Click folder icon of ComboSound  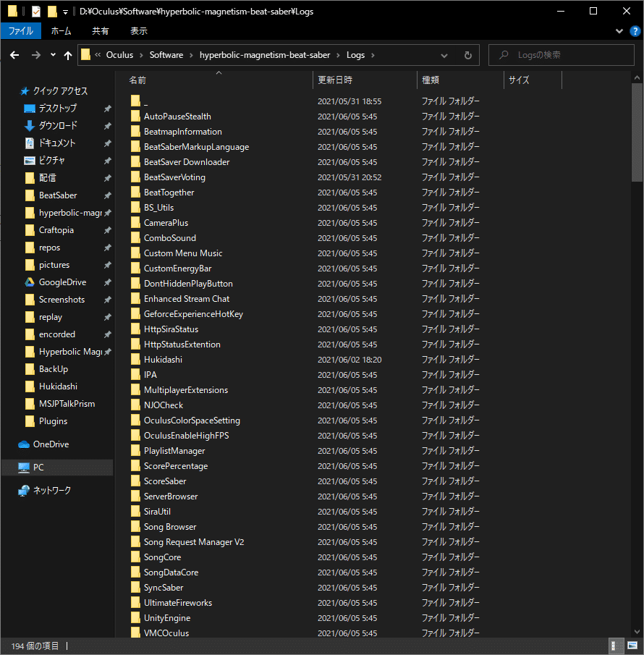(135, 237)
